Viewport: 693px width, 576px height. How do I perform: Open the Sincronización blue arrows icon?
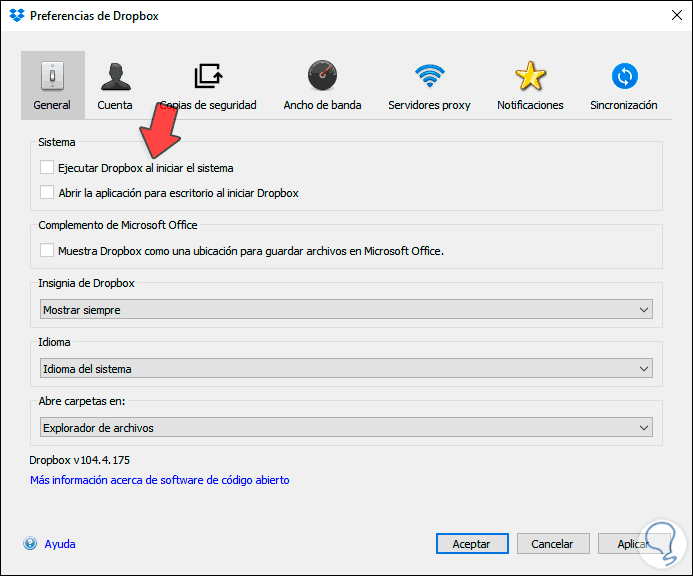[x=624, y=76]
